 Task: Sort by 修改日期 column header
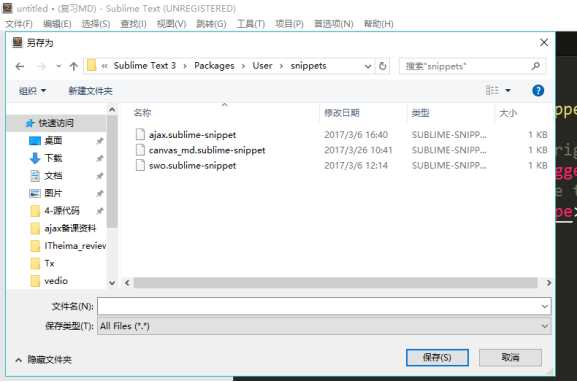341,113
